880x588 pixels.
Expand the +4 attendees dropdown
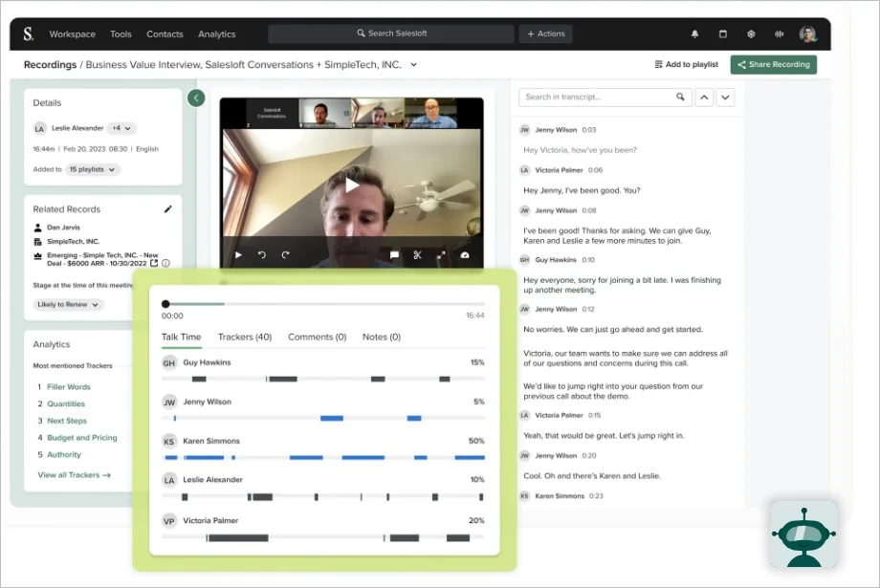pyautogui.click(x=121, y=128)
